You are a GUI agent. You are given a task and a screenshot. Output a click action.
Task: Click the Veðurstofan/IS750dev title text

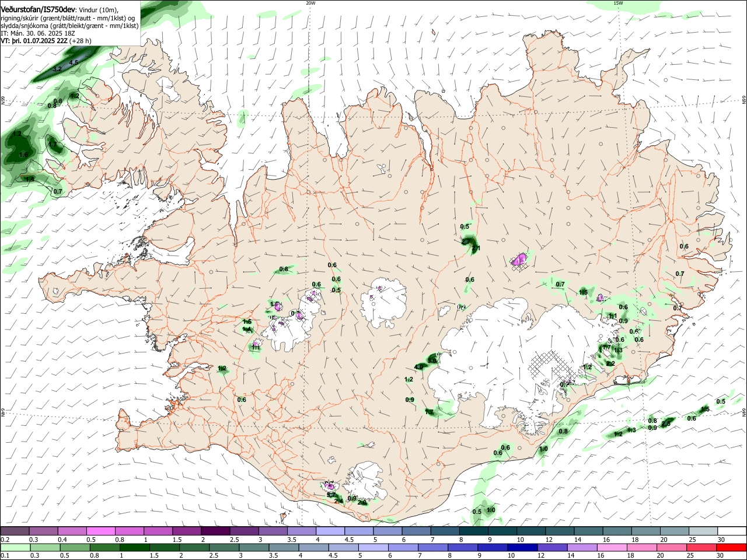click(39, 10)
